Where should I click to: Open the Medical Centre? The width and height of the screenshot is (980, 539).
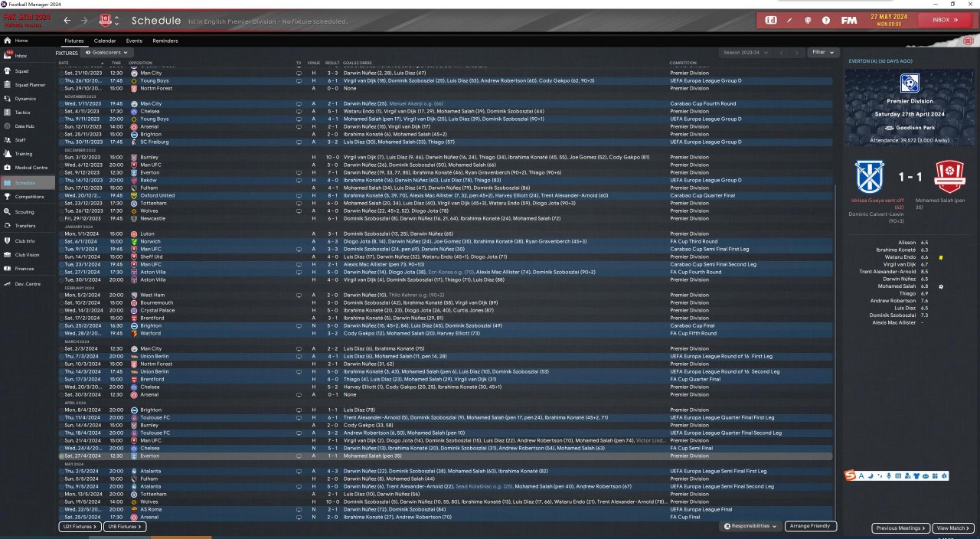(28, 168)
